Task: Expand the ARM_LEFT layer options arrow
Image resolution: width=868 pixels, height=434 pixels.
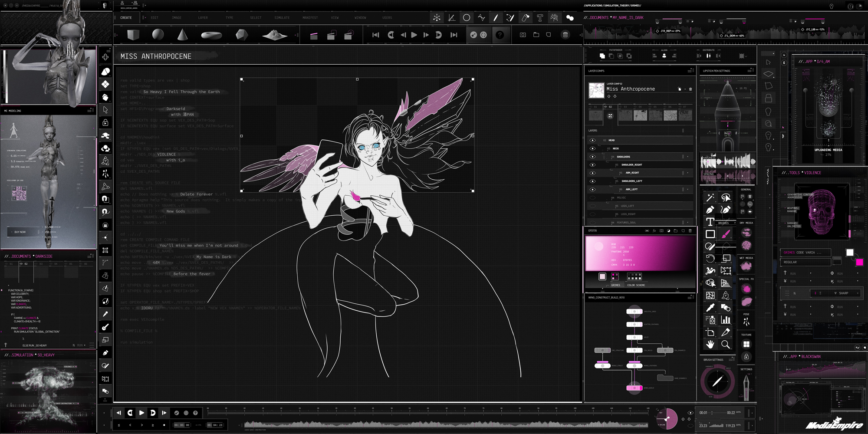Action: tap(687, 189)
